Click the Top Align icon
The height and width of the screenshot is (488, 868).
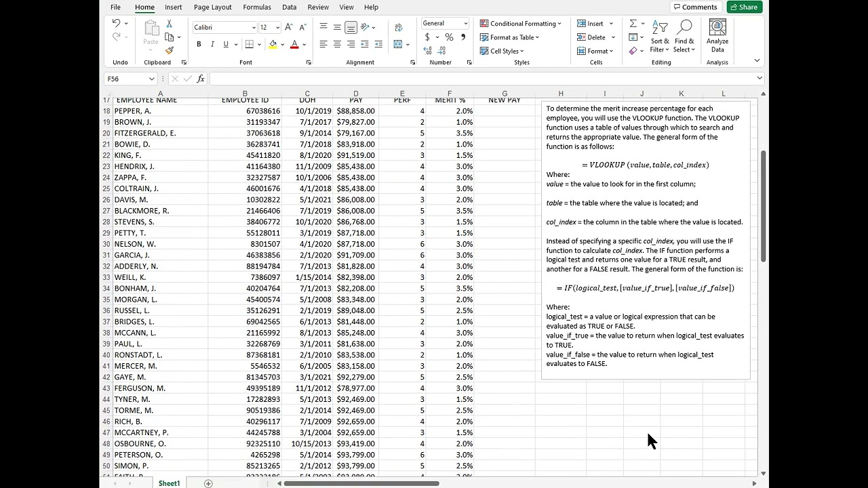[x=323, y=27]
